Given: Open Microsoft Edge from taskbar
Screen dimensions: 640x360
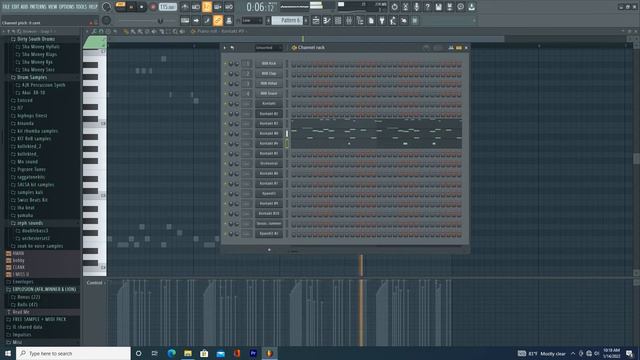Looking at the screenshot, I should tap(171, 353).
